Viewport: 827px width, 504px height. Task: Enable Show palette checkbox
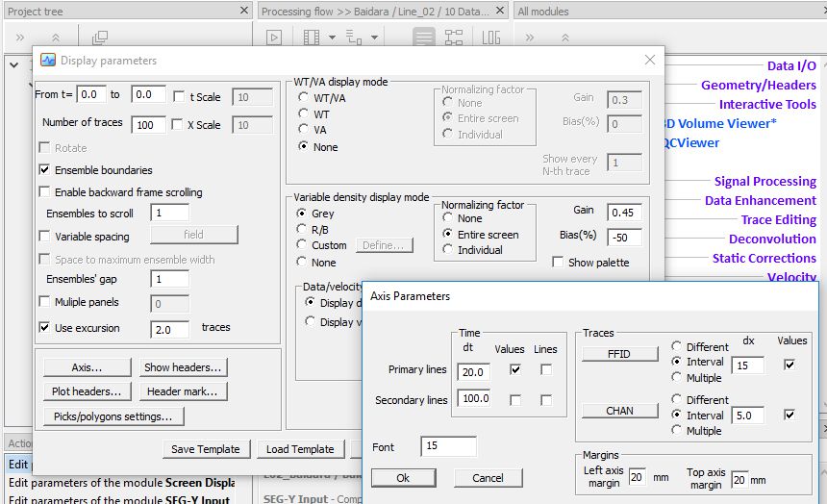[558, 263]
